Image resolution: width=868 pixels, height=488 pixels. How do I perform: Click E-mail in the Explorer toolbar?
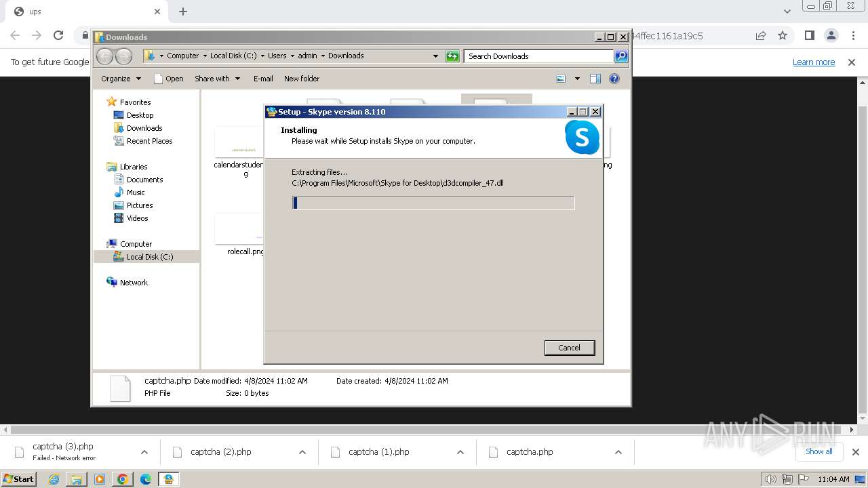[263, 79]
